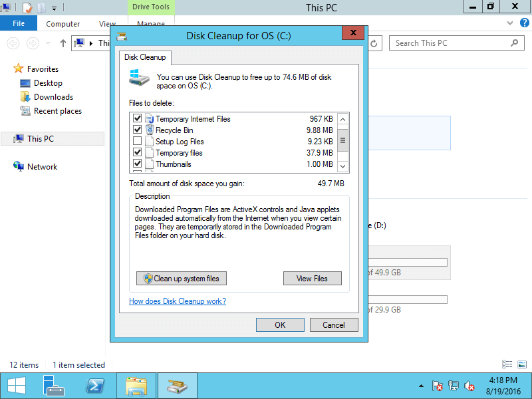Cancel the Disk Cleanup dialog
This screenshot has width=532, height=399.
pos(334,325)
